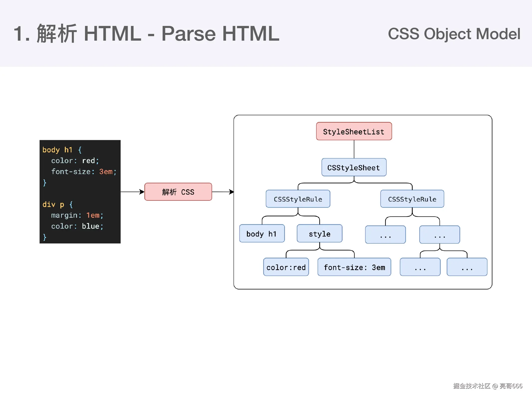
Task: Select the body h1 selector node
Action: (x=262, y=234)
